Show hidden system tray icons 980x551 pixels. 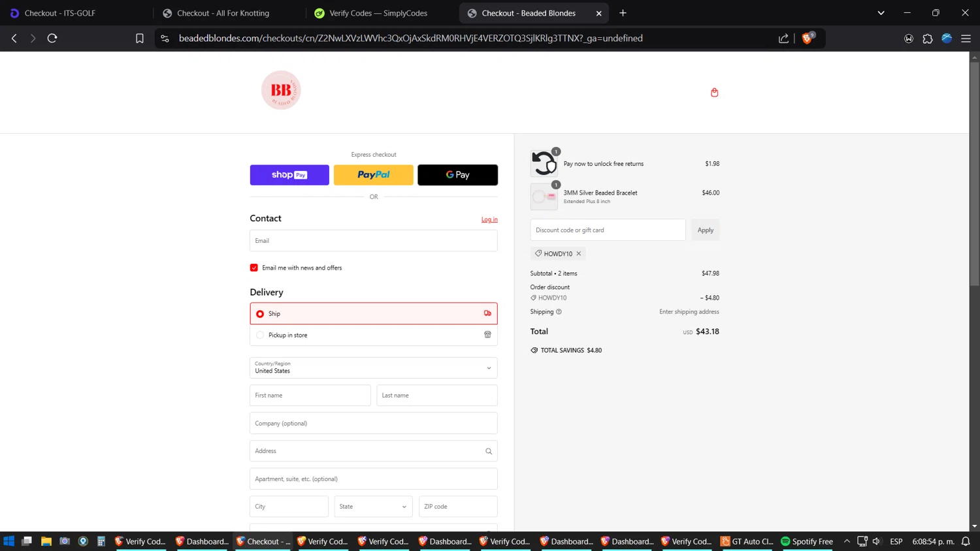click(847, 541)
